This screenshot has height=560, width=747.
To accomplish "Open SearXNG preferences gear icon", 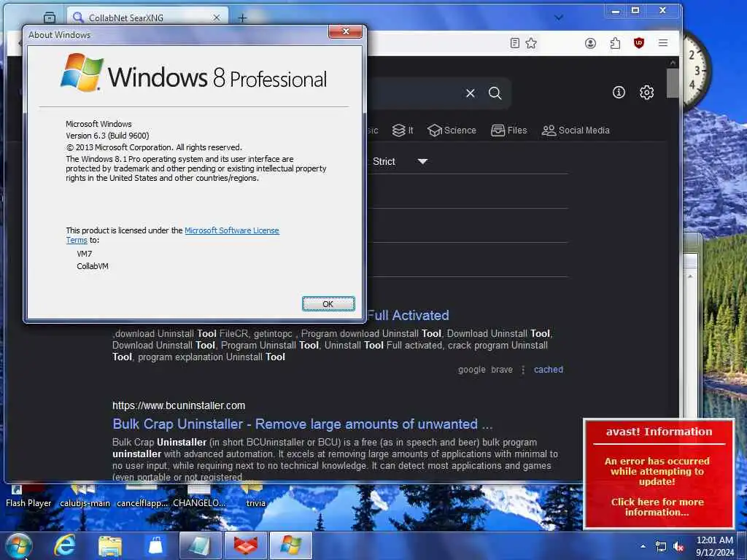I will (646, 93).
